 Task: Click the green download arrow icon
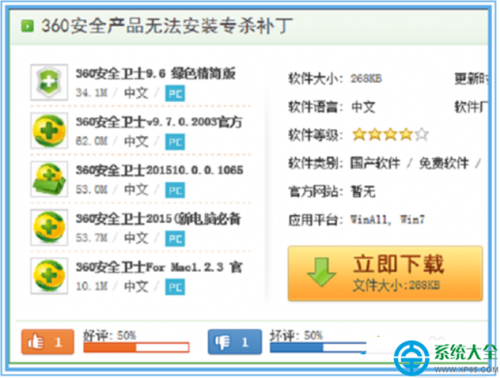(x=321, y=272)
